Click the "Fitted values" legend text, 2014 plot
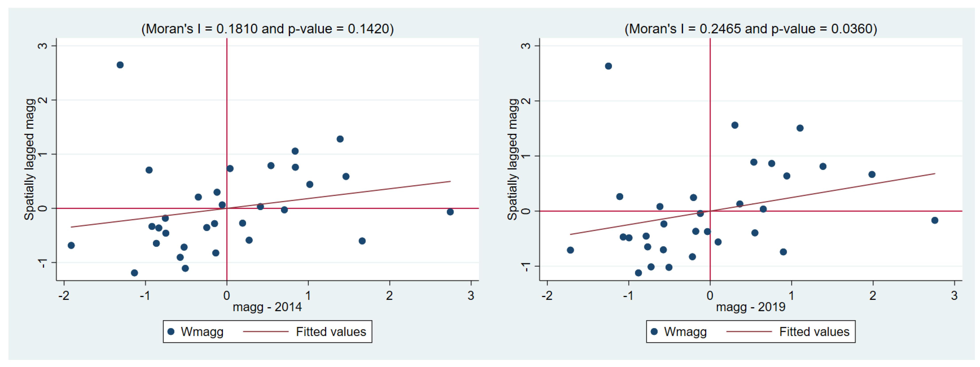 pos(331,332)
